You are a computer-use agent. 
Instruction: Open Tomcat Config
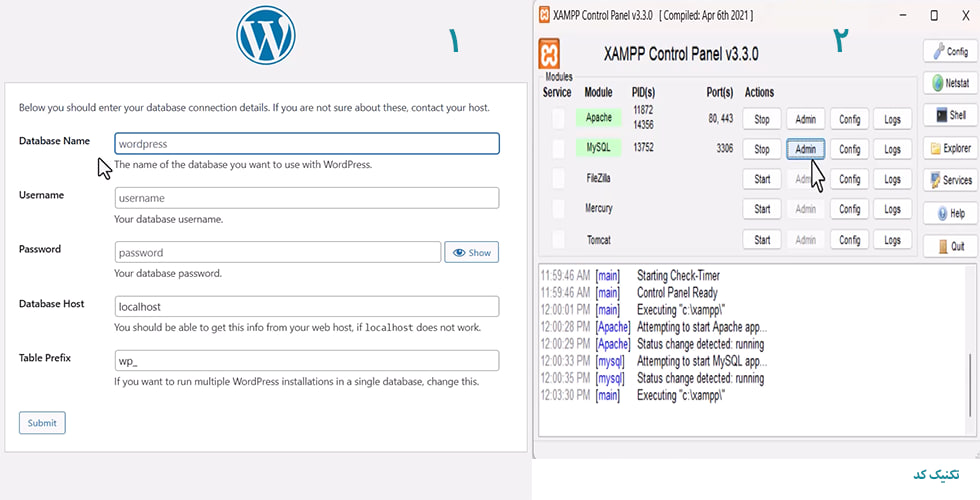[849, 239]
